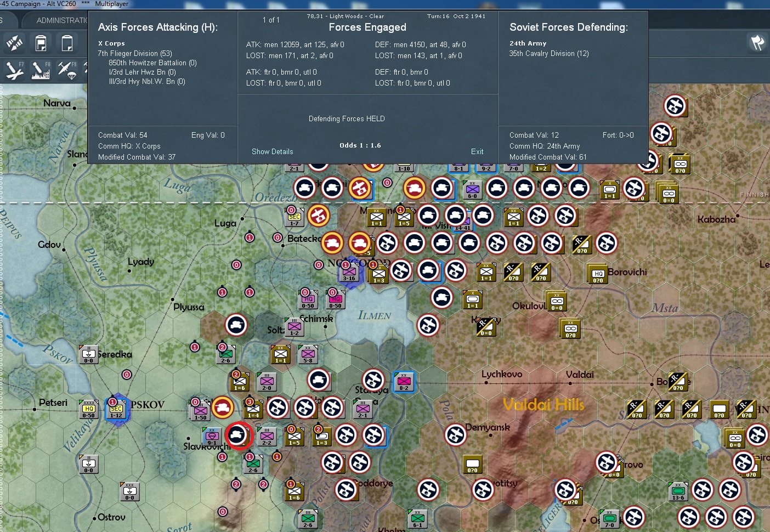Click the Comm HQ: 24th Army line
This screenshot has height=532, width=770.
click(545, 146)
